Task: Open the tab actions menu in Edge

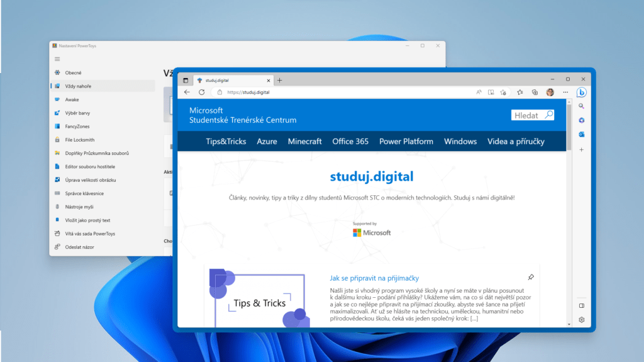Action: click(x=186, y=81)
